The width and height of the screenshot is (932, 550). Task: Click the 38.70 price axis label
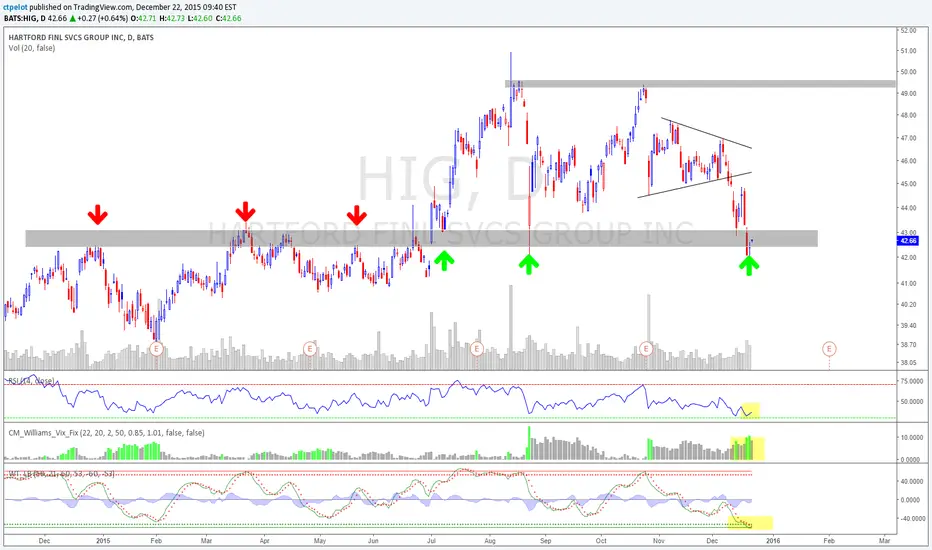(x=908, y=345)
